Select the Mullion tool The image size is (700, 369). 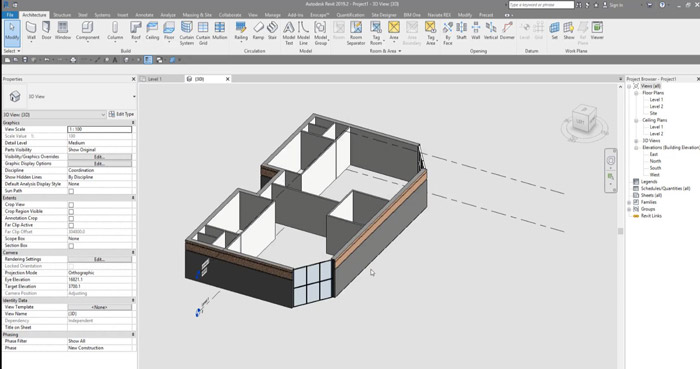point(220,31)
